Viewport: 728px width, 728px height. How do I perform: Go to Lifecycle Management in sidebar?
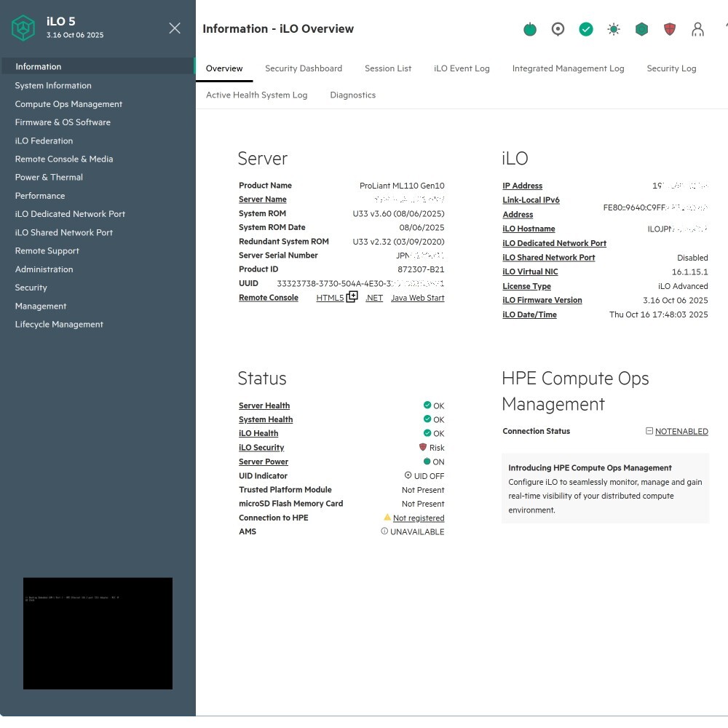tap(59, 325)
